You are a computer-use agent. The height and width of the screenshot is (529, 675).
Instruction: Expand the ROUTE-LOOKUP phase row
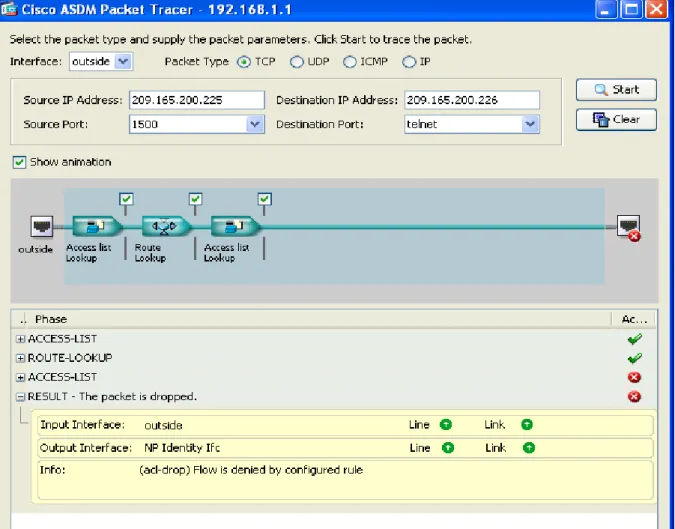[20, 358]
